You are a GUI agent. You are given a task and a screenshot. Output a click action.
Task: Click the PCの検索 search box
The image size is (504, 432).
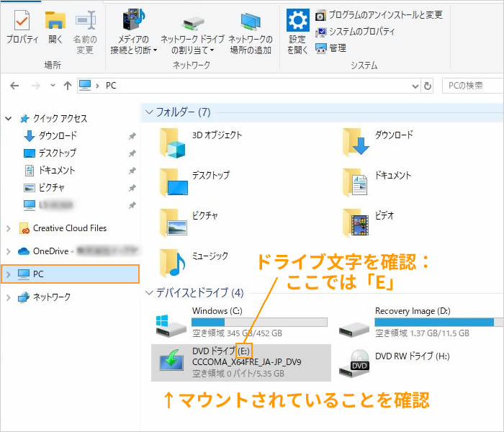coord(472,86)
